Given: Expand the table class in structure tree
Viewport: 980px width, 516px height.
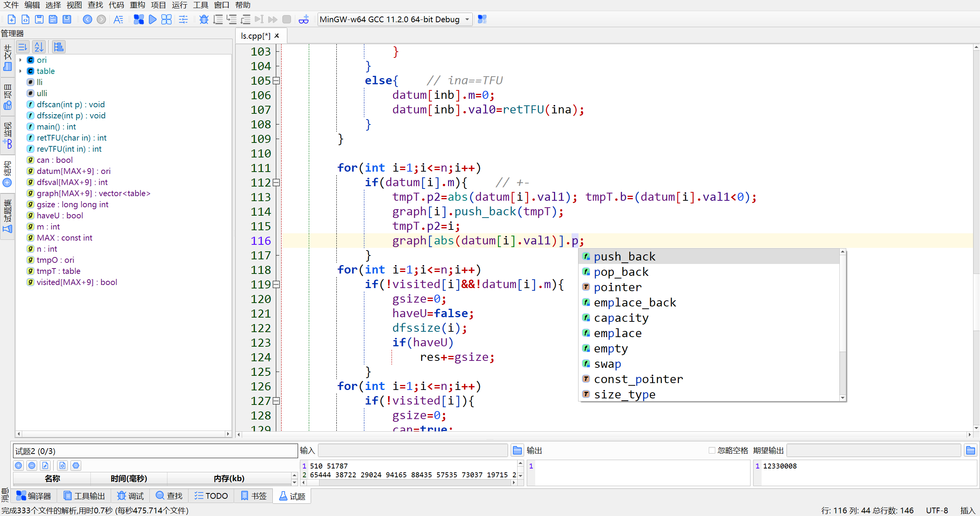Looking at the screenshot, I should [x=20, y=71].
